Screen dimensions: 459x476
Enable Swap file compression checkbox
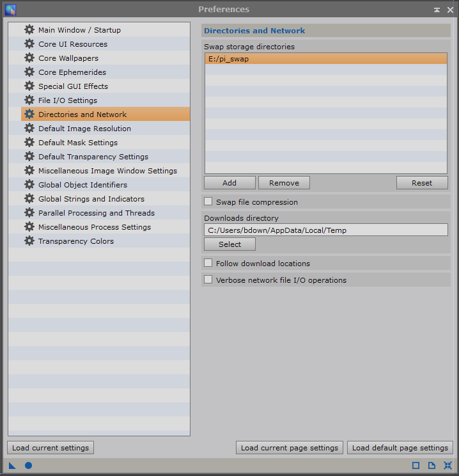(x=208, y=202)
